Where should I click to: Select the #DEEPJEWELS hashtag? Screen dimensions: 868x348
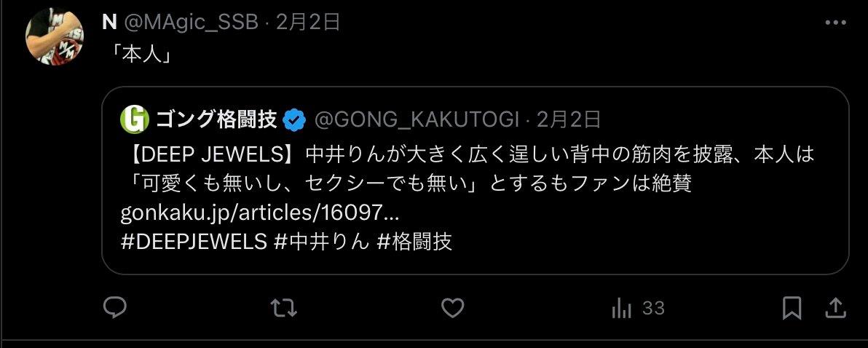[194, 242]
